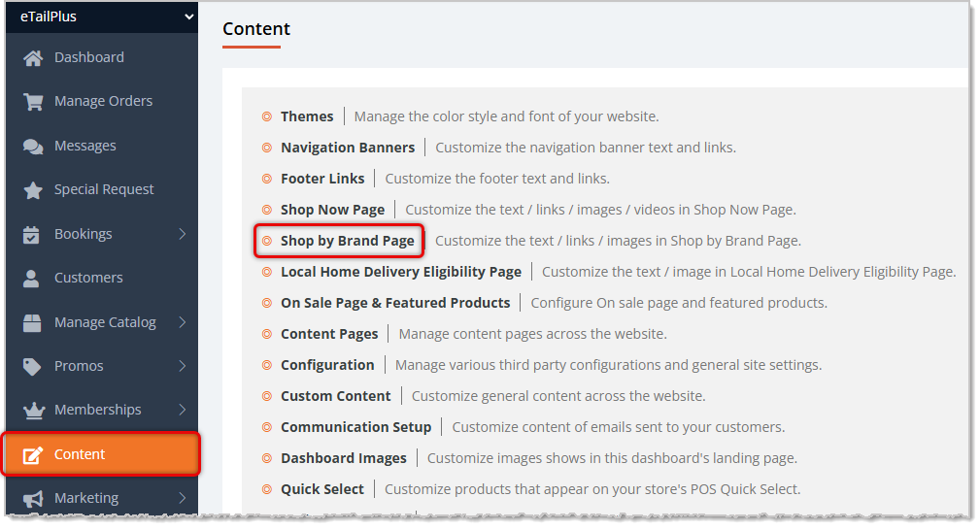The width and height of the screenshot is (980, 530).
Task: Click the bullet icon beside Configuration
Action: coord(267,366)
